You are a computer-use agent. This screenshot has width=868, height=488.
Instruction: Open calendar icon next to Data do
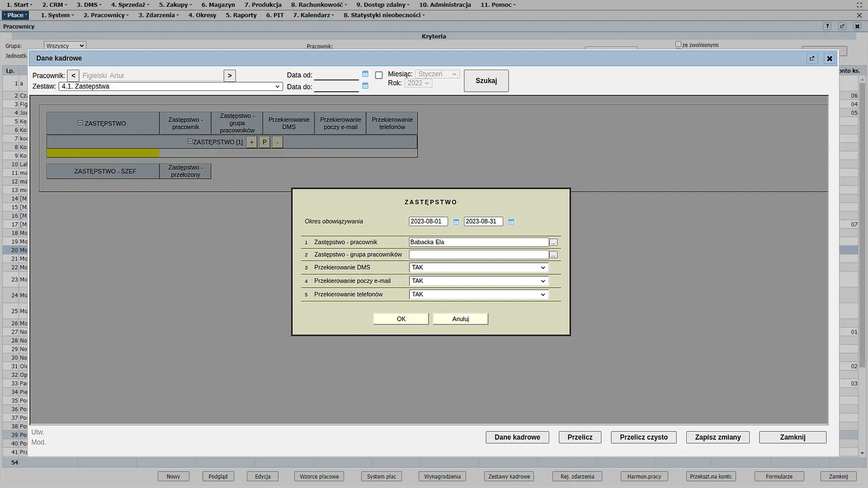pyautogui.click(x=365, y=86)
